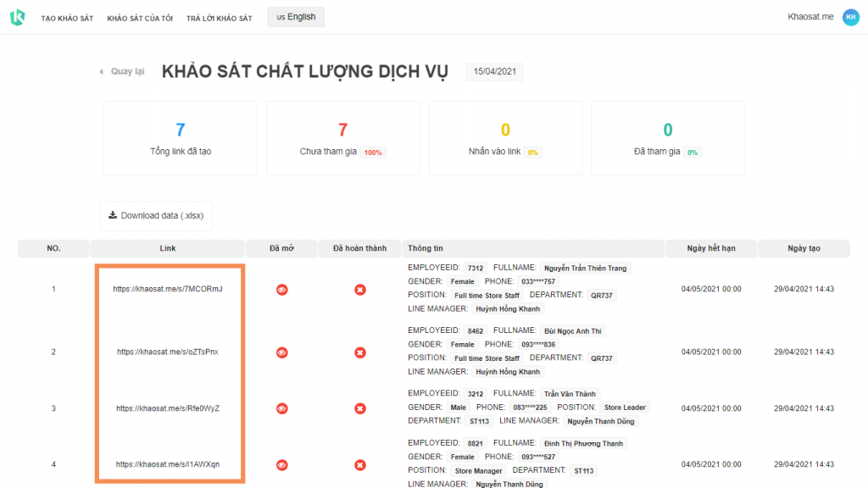Image resolution: width=868 pixels, height=488 pixels.
Task: Open link https://khaosat.me/s/7MCORmJ
Action: coord(168,289)
